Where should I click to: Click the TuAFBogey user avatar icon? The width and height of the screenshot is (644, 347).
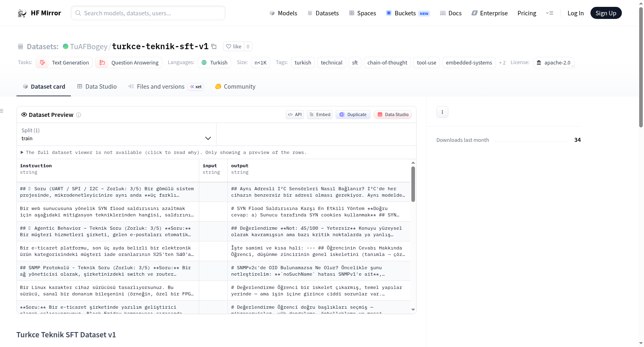click(x=66, y=46)
